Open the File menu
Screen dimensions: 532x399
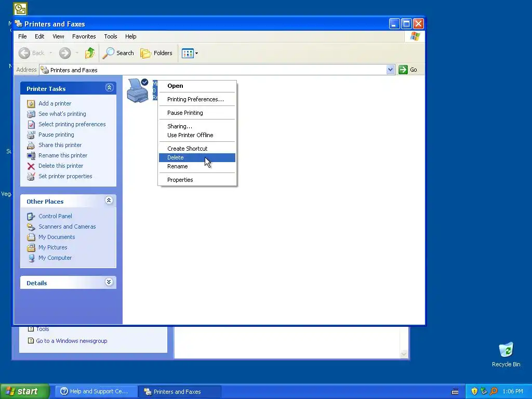click(22, 36)
